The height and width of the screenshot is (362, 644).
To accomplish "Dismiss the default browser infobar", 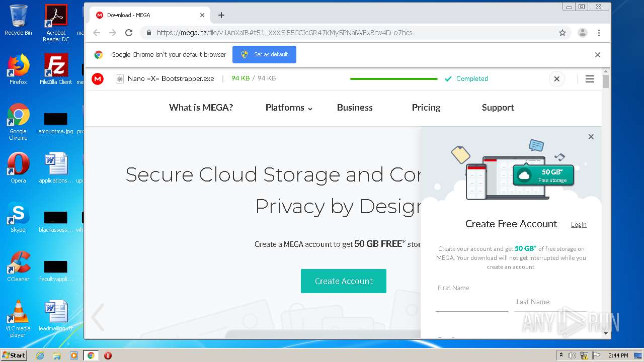I will 598,55.
